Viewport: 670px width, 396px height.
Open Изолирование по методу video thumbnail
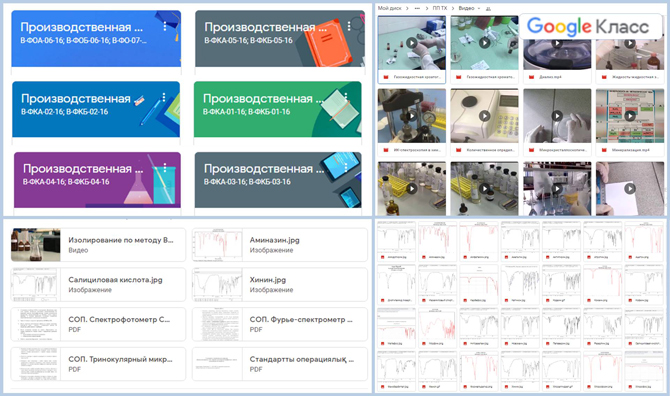click(35, 245)
